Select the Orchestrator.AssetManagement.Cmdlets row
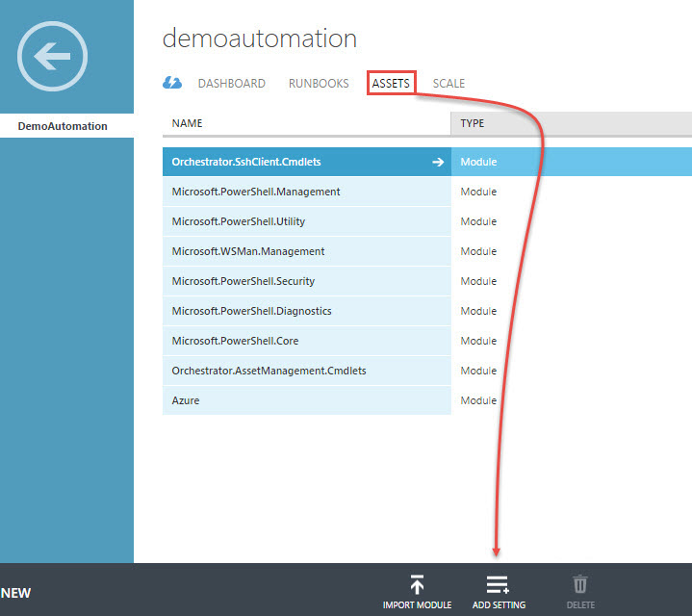The height and width of the screenshot is (616, 692). pyautogui.click(x=426, y=371)
